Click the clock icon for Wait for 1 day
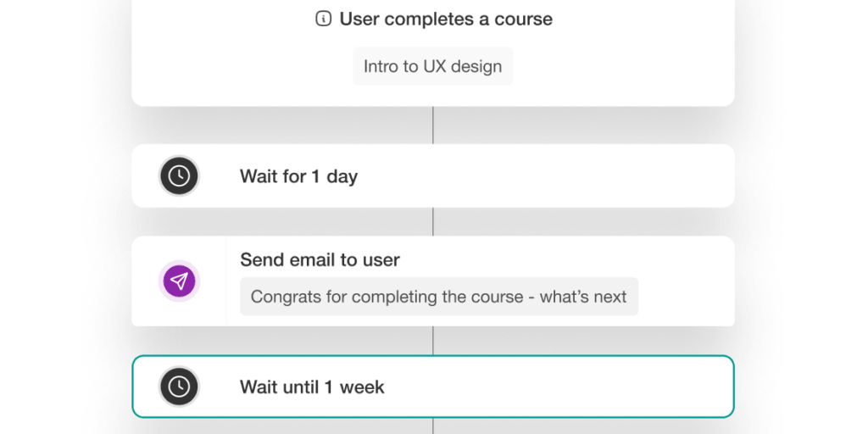 [x=179, y=176]
